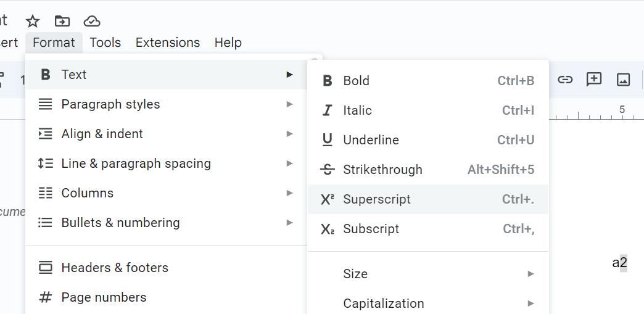Screen dimensions: 644x314
Task: Star this document
Action: click(33, 21)
